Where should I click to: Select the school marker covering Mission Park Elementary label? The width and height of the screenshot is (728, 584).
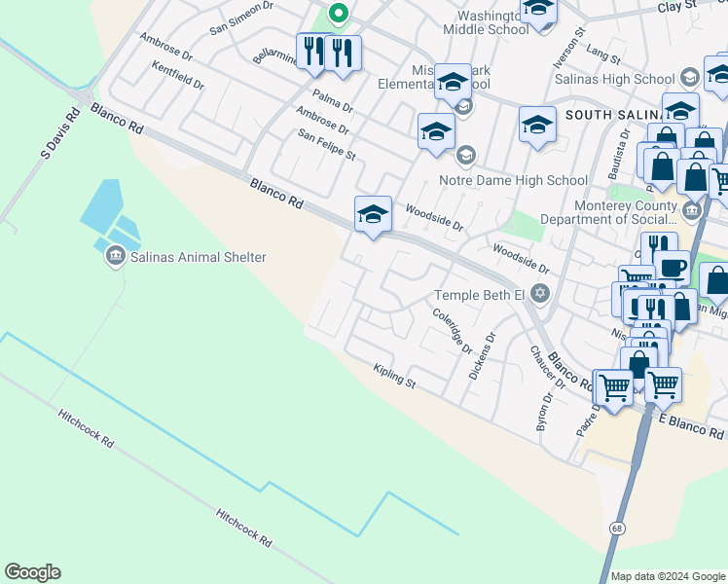[x=454, y=85]
